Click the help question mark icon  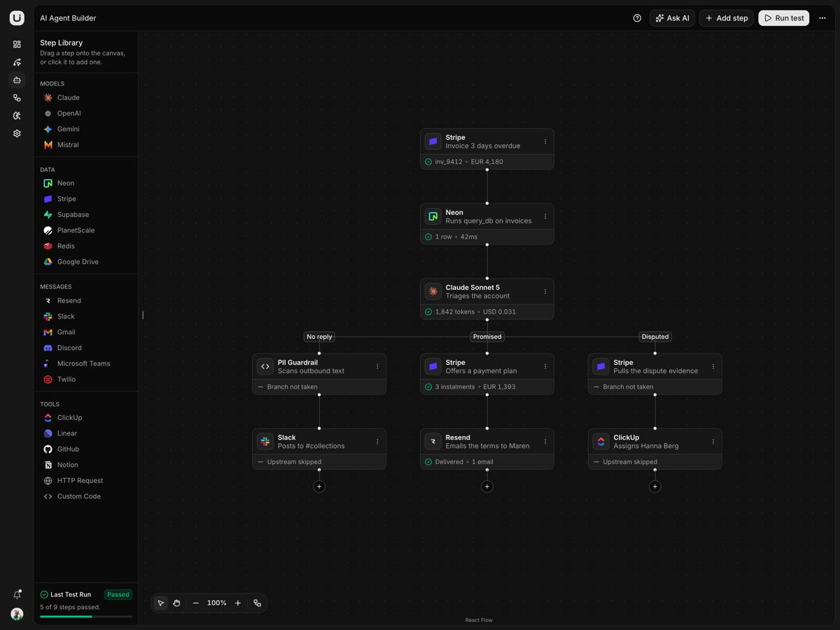(637, 18)
